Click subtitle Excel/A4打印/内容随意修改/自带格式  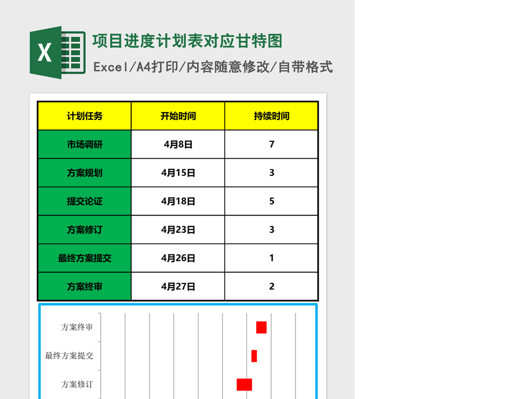213,67
